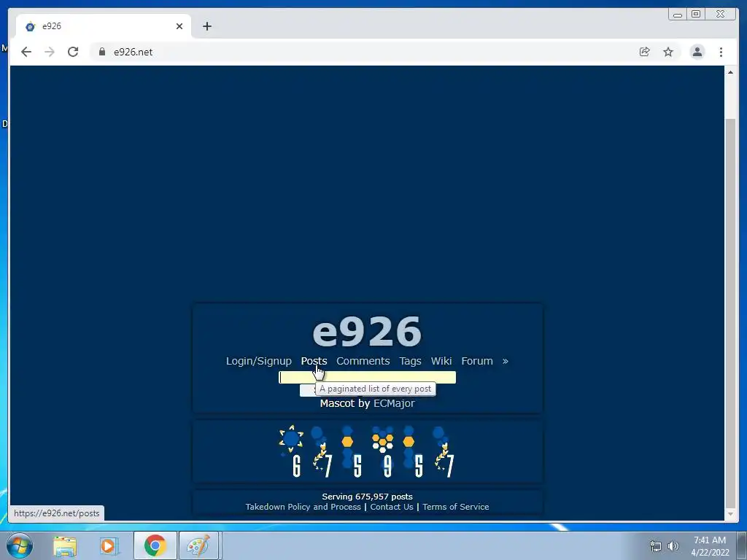This screenshot has width=747, height=560.
Task: Open the Login/Signup page
Action: (x=259, y=361)
